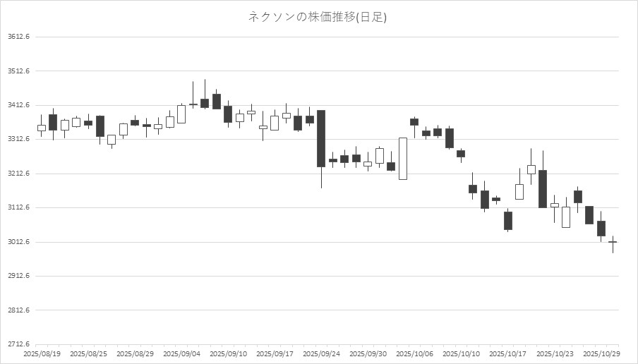Click the chart title ネクソンの株価推移(日足)

click(x=318, y=17)
